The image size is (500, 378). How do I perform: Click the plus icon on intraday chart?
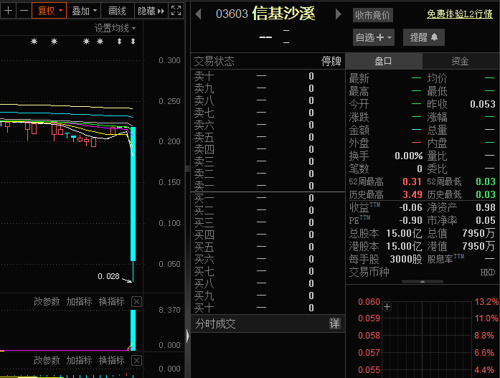coord(387,307)
